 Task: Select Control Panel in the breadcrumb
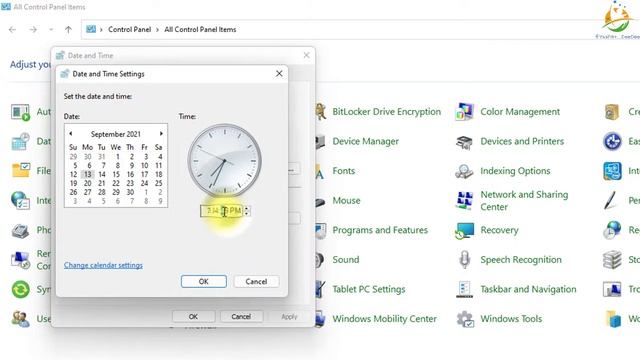(x=129, y=29)
